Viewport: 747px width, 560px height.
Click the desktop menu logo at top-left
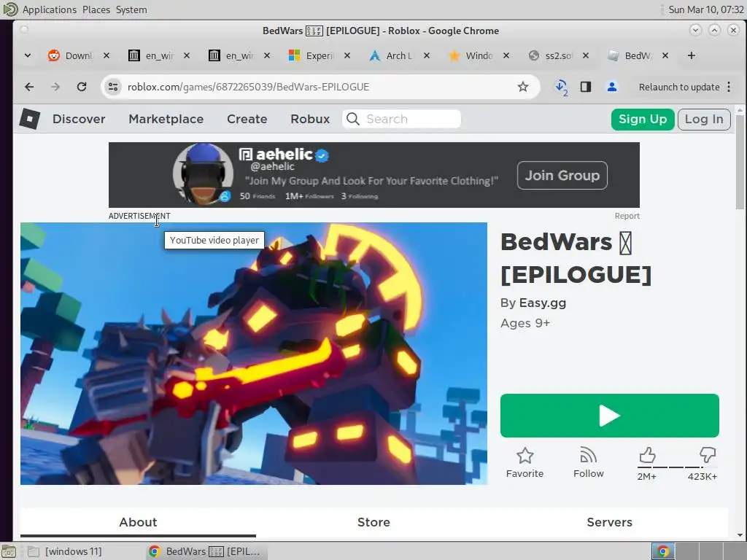(x=10, y=9)
